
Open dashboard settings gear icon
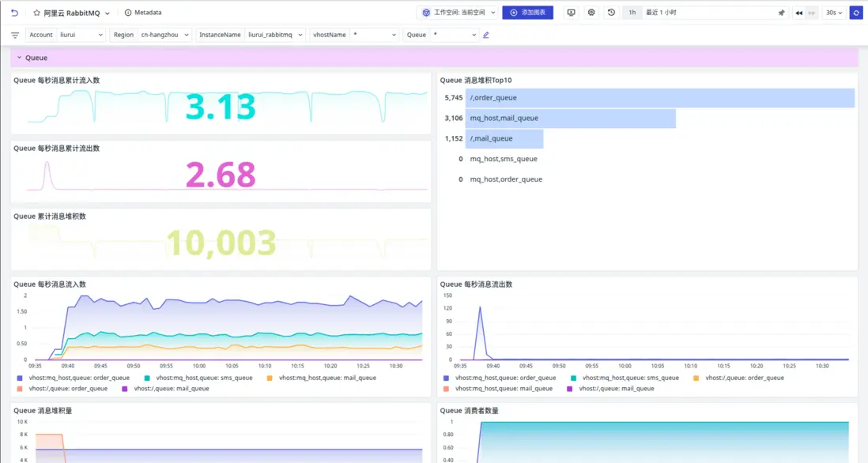pyautogui.click(x=591, y=13)
